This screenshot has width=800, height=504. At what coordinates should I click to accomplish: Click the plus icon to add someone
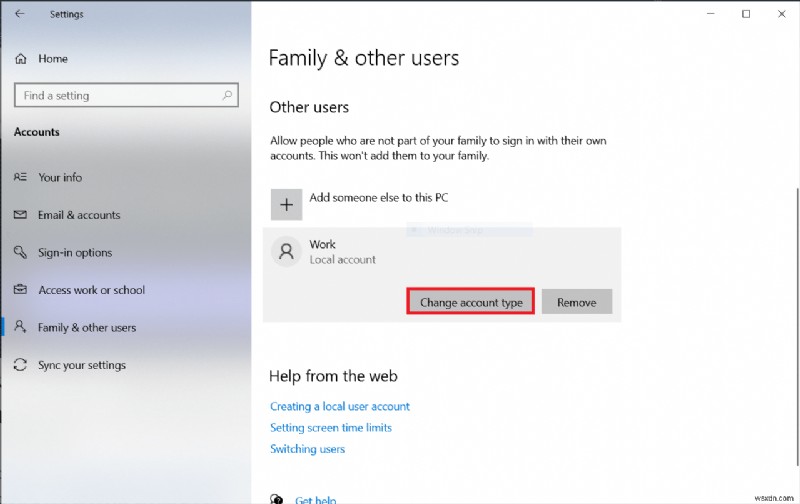(x=286, y=205)
